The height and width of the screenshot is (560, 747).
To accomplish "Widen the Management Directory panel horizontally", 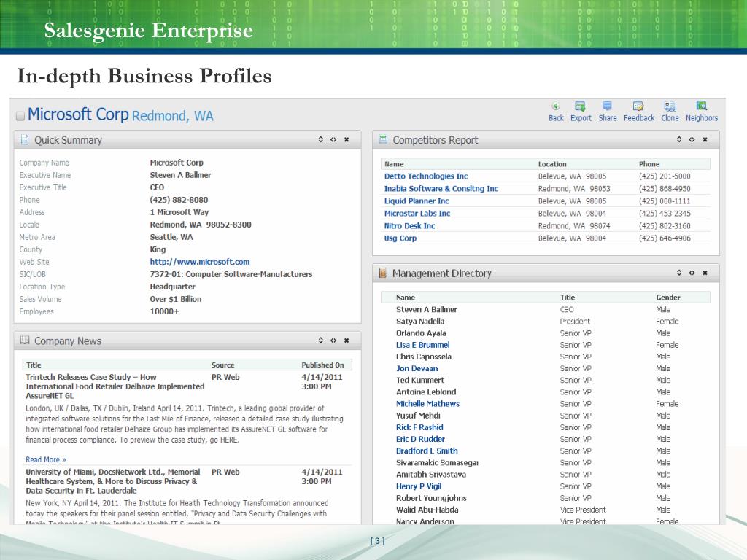I will point(692,273).
